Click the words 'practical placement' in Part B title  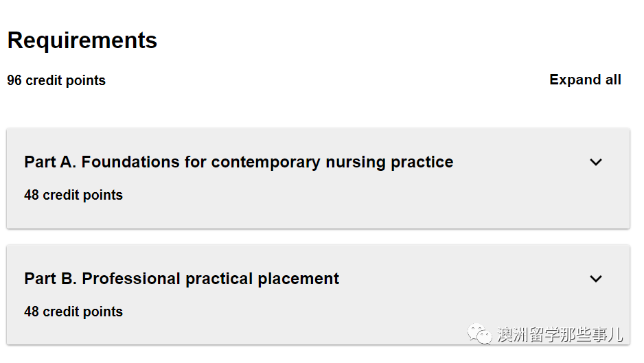click(262, 279)
